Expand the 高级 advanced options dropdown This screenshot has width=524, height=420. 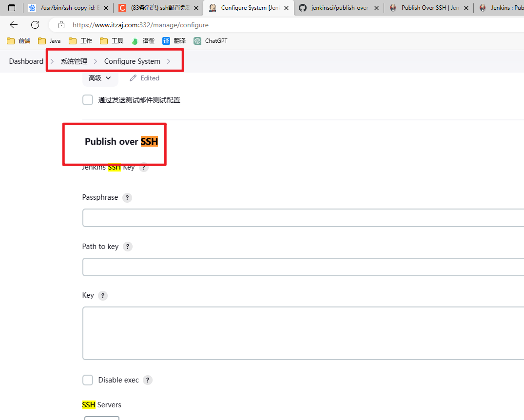100,78
